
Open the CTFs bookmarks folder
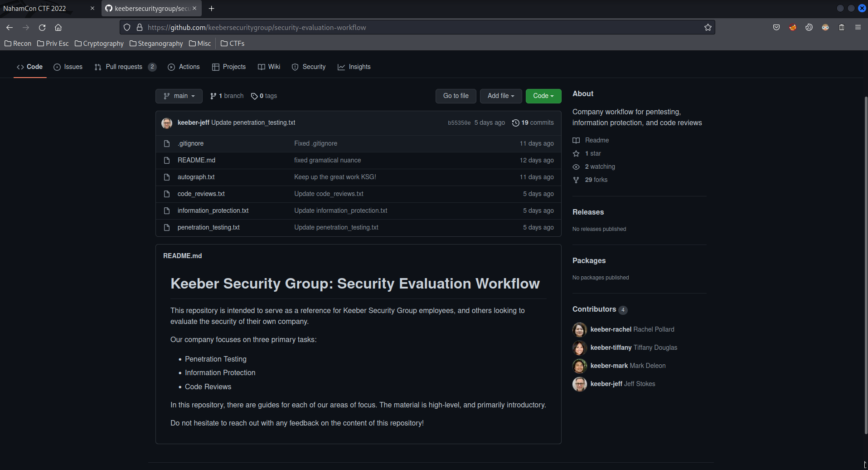233,44
